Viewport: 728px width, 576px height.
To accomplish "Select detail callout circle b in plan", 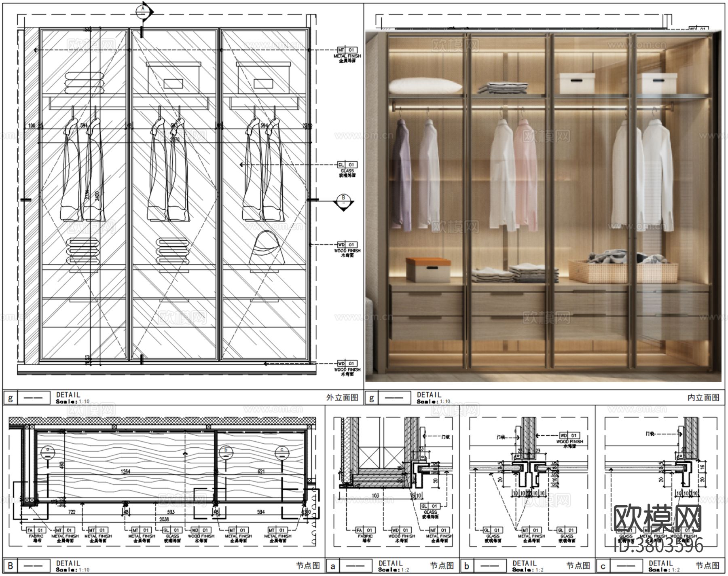I will 226,453.
